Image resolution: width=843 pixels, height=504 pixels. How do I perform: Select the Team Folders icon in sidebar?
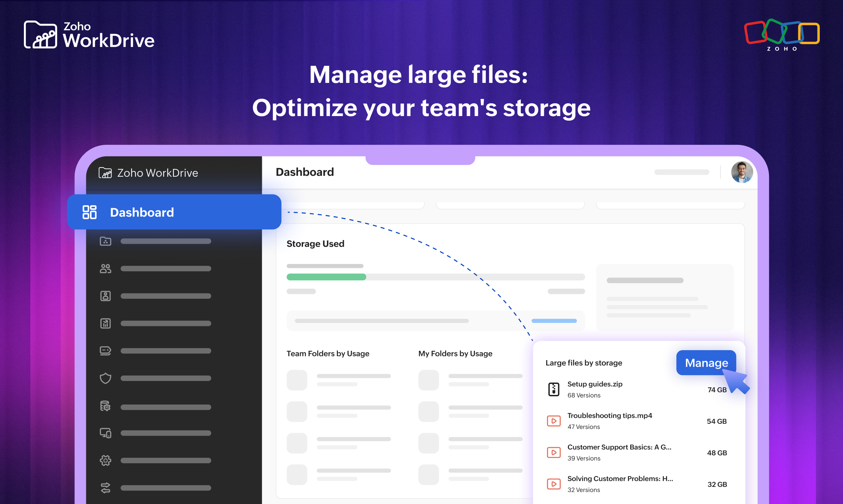(106, 241)
